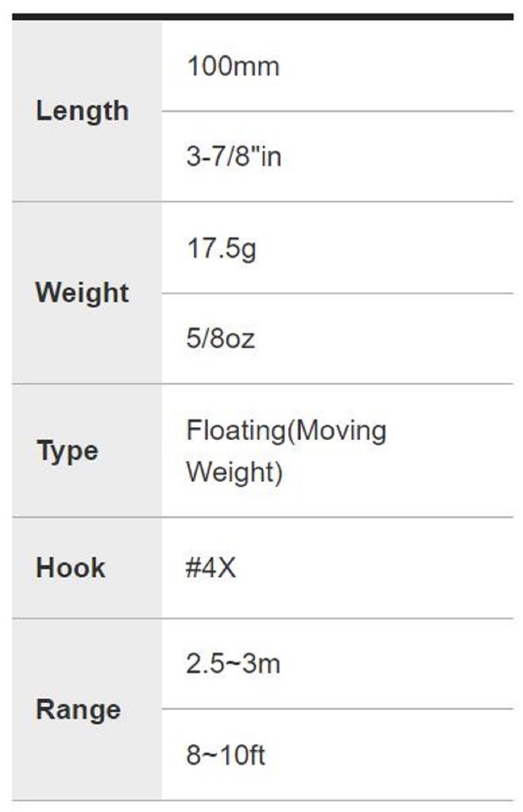This screenshot has width=523, height=812.
Task: Click the Length row header
Action: (82, 111)
